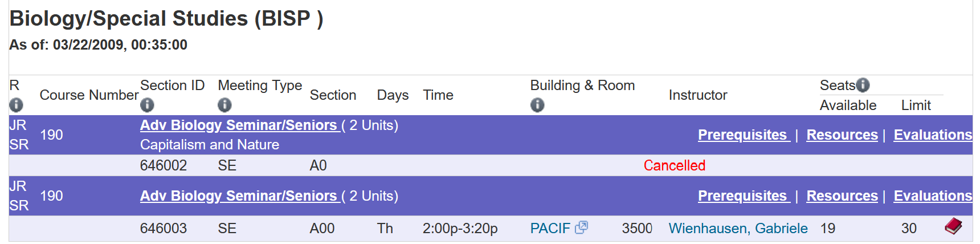View Prerequisites for the second BISP 190 row
The image size is (980, 244).
click(x=744, y=196)
